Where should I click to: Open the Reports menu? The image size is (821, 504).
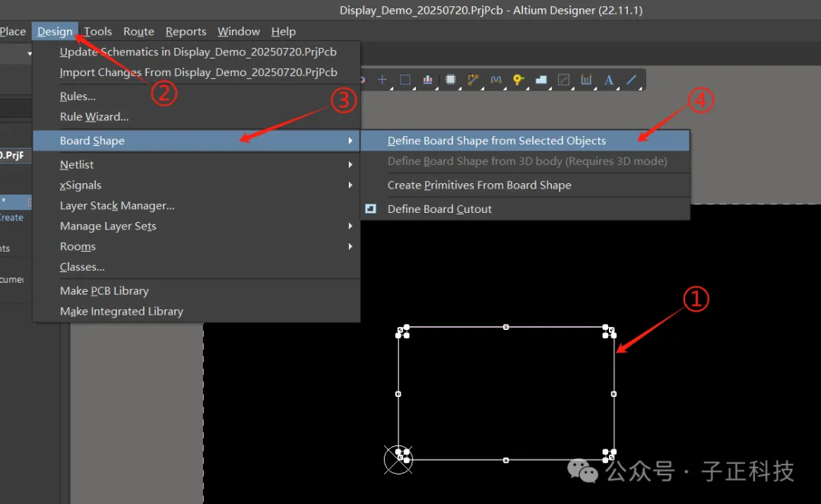(x=186, y=31)
